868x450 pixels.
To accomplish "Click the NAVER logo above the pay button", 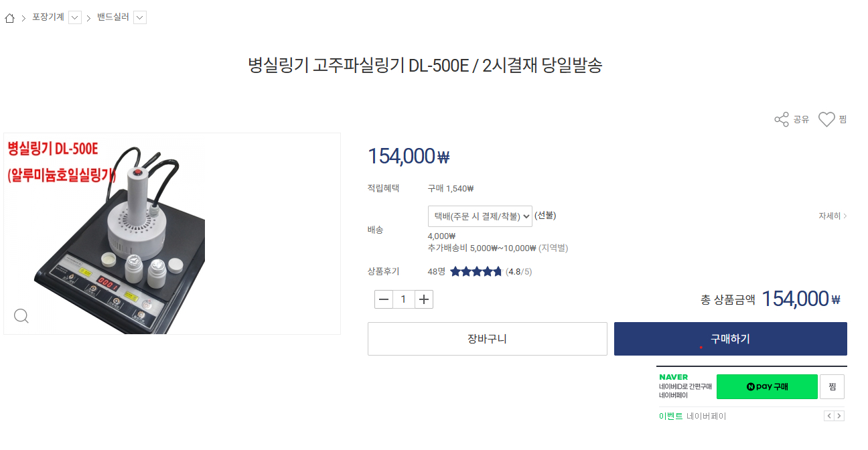I will [673, 377].
